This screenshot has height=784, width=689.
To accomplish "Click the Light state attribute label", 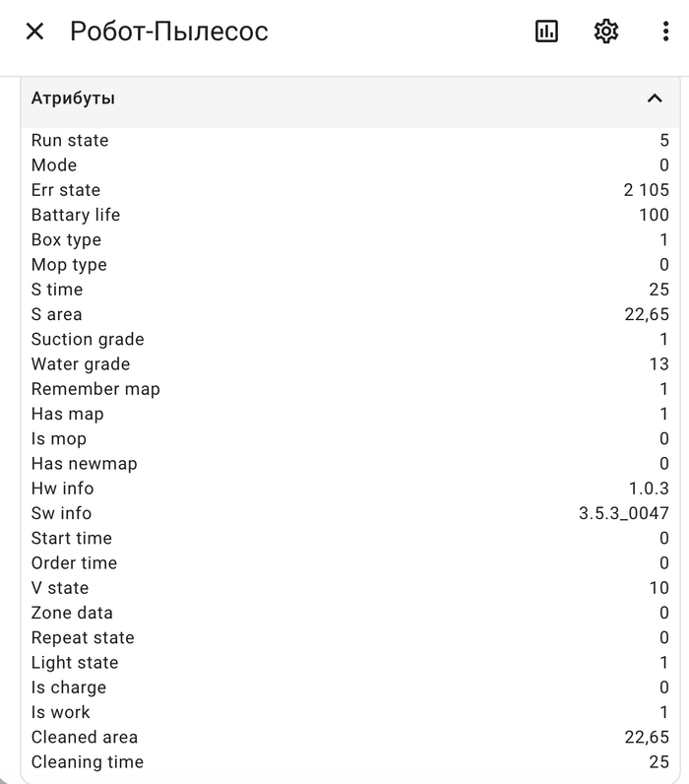I will pyautogui.click(x=75, y=663).
